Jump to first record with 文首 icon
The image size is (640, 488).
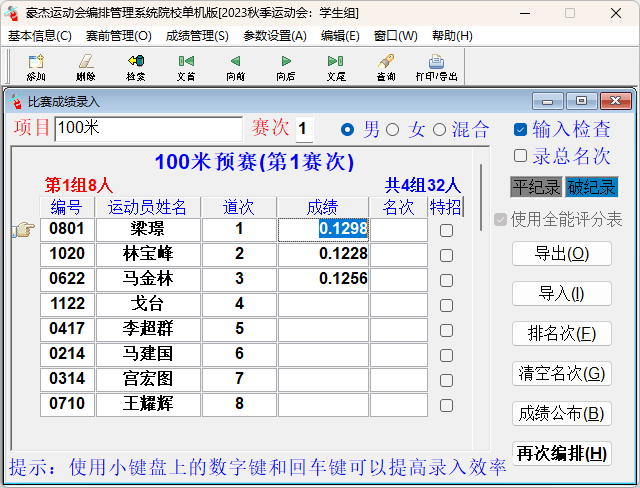(x=186, y=67)
